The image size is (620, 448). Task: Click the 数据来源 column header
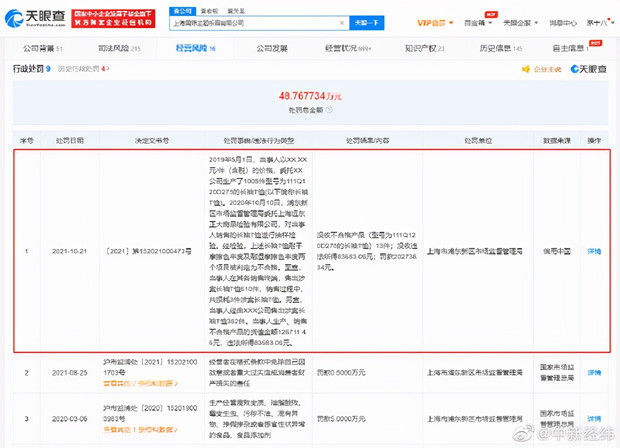click(x=557, y=140)
